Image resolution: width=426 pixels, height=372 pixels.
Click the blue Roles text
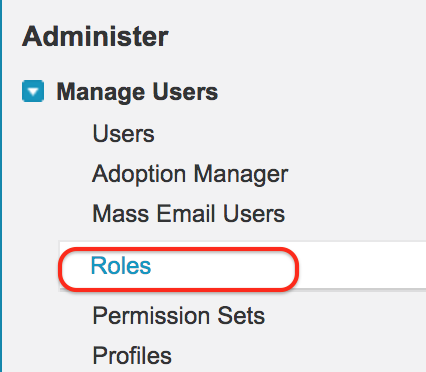click(x=121, y=266)
